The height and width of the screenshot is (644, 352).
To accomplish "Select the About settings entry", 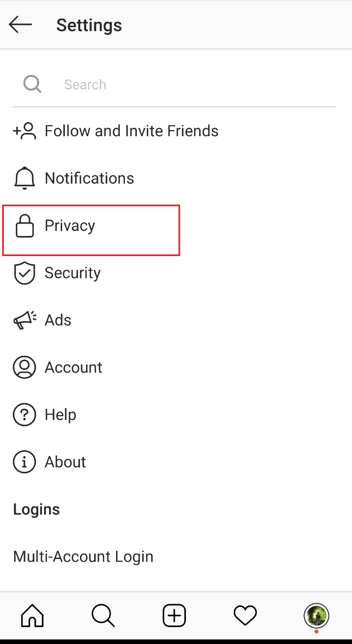I will (65, 461).
